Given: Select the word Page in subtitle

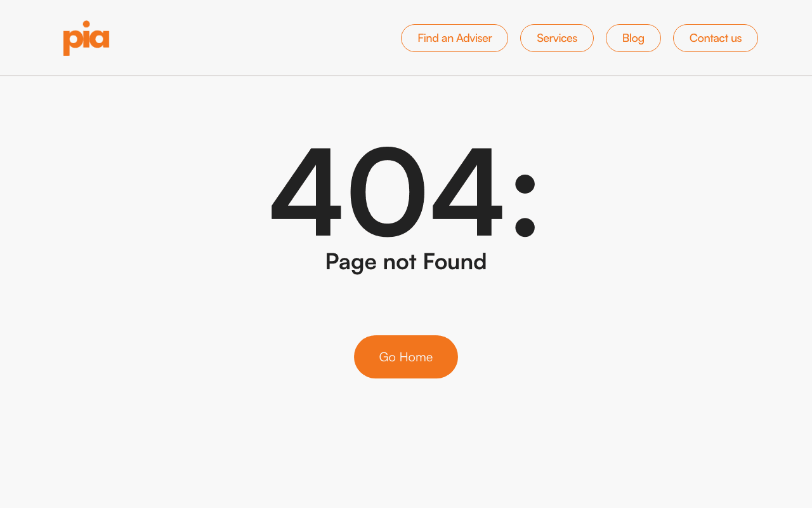Looking at the screenshot, I should point(351,262).
